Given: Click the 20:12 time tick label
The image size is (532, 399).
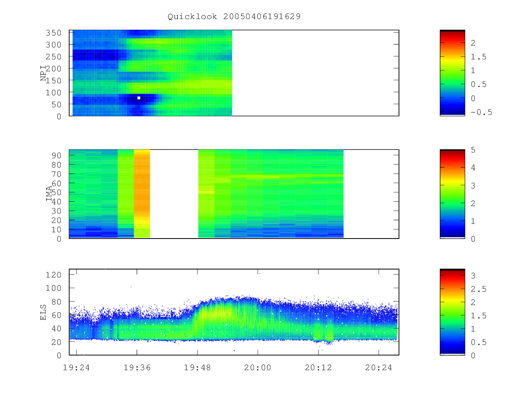Looking at the screenshot, I should click(x=318, y=367).
